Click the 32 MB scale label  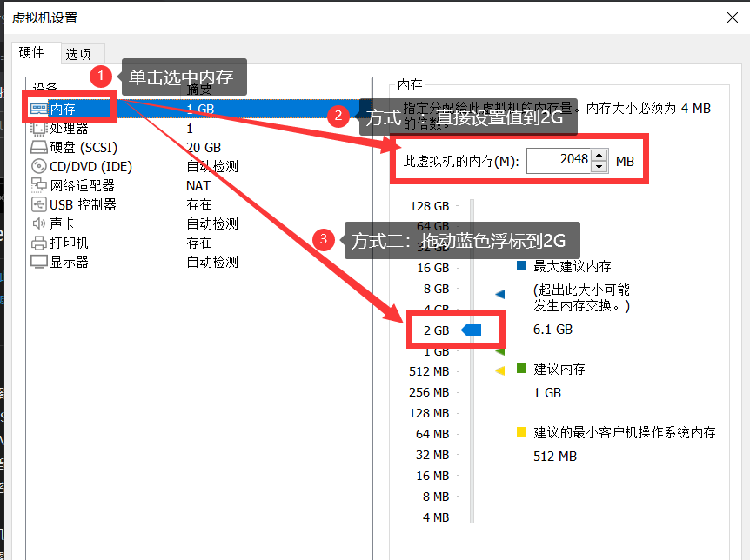[432, 455]
